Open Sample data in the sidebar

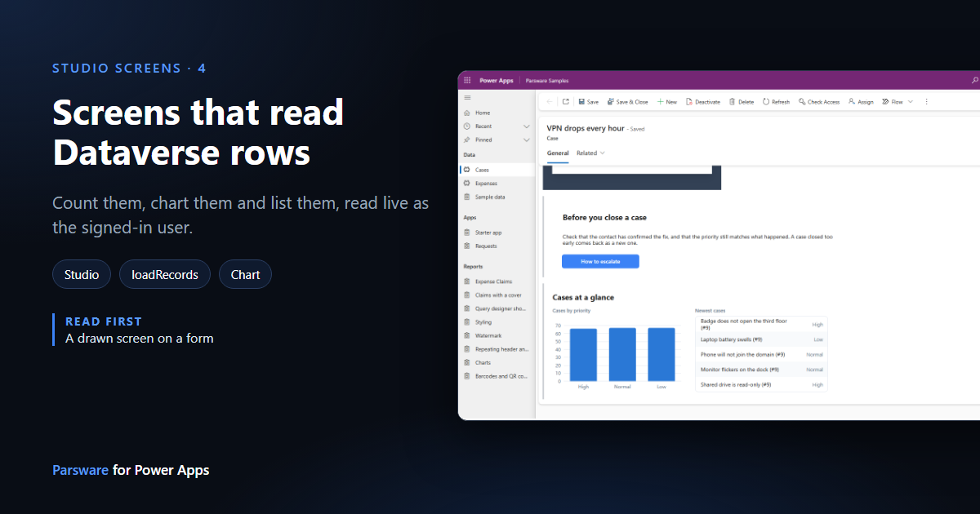[497, 197]
